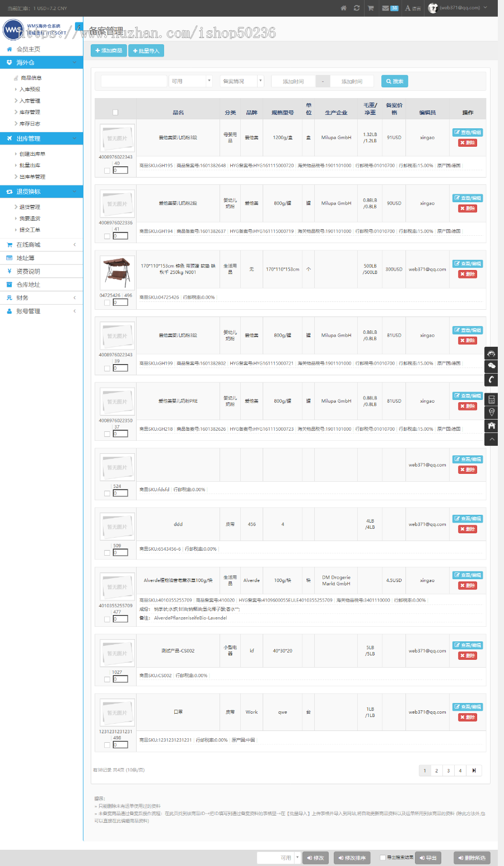Image resolution: width=504 pixels, height=866 pixels.
Task: Open 库存管理 in sidebar
Action: point(30,112)
